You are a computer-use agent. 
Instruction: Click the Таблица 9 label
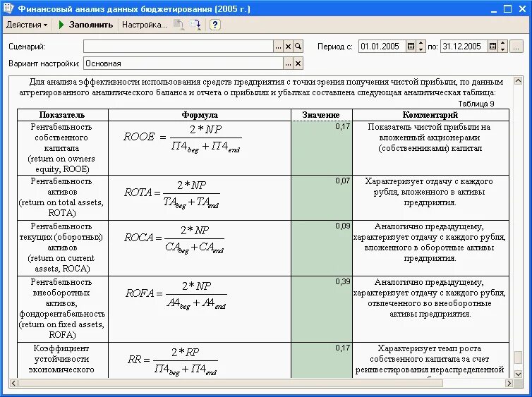(476, 104)
